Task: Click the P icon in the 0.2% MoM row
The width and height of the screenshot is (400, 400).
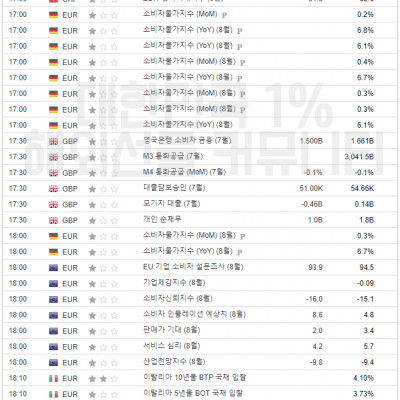Action: [x=225, y=15]
